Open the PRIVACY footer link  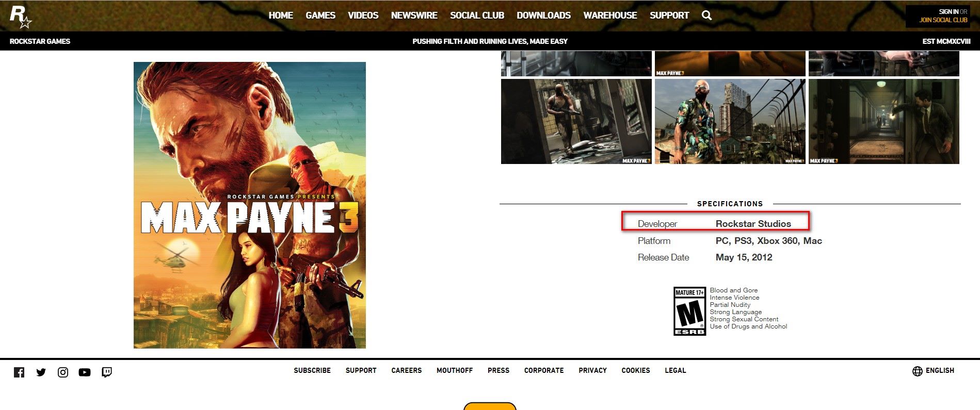(x=592, y=371)
